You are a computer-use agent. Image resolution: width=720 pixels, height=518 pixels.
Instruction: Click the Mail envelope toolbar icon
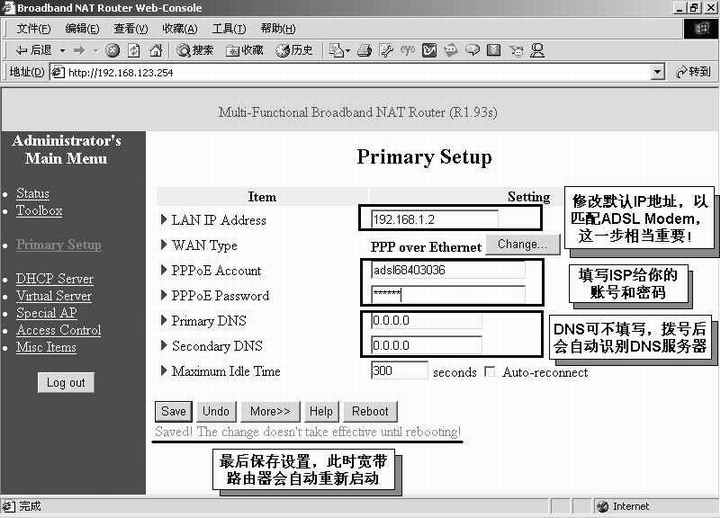click(x=337, y=51)
